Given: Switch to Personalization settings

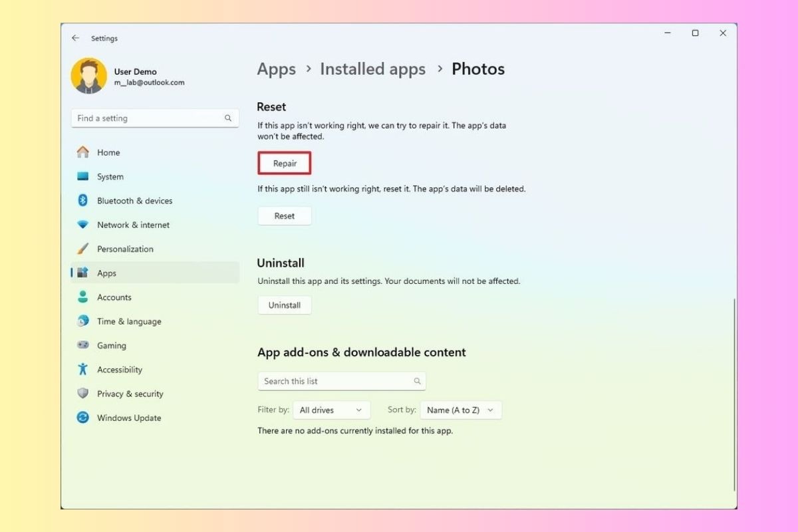Looking at the screenshot, I should [x=154, y=249].
